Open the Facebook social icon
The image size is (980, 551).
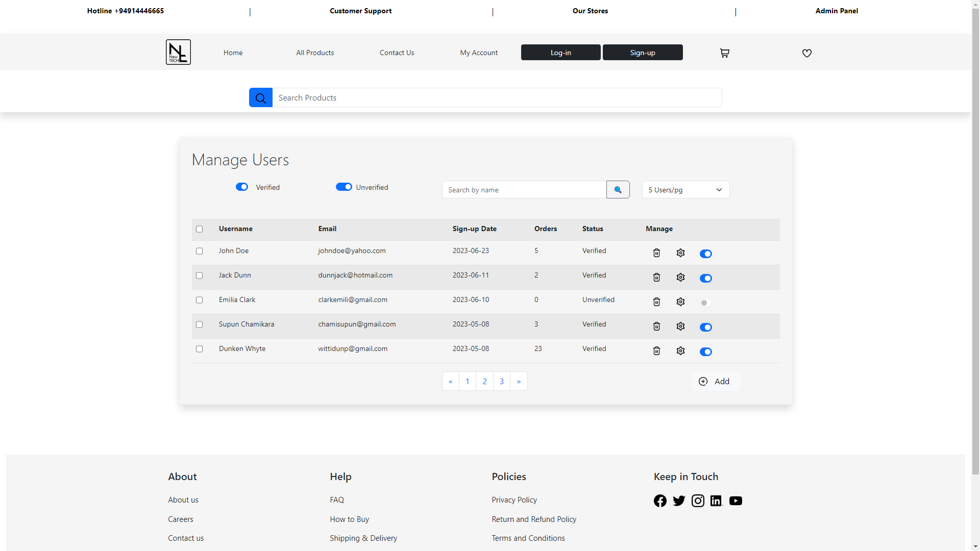pos(660,501)
